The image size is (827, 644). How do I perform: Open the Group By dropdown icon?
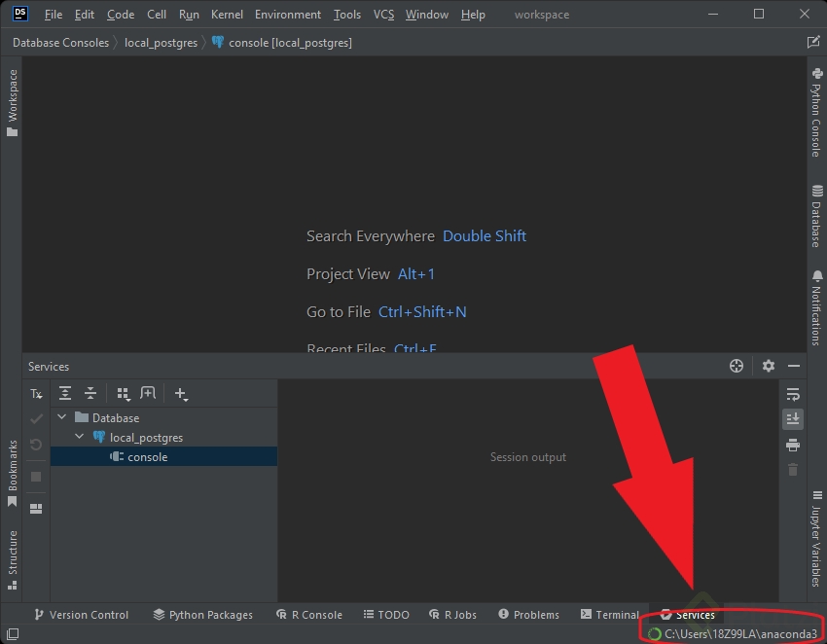pos(124,393)
